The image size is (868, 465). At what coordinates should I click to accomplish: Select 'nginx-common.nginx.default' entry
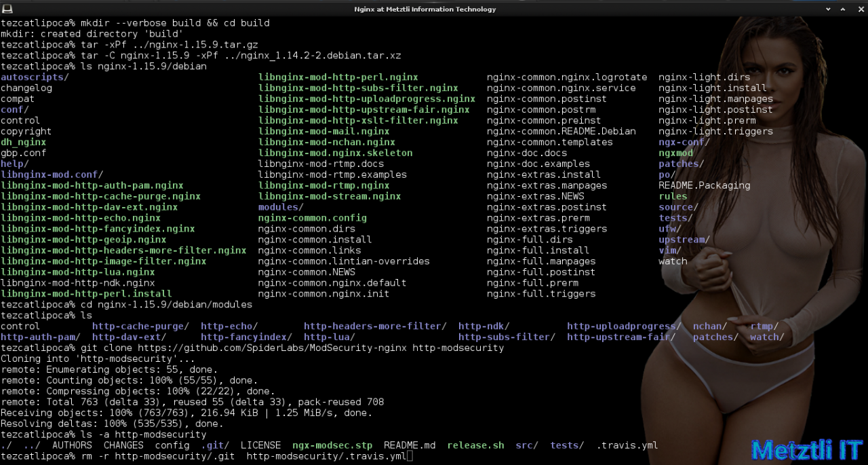click(x=332, y=283)
